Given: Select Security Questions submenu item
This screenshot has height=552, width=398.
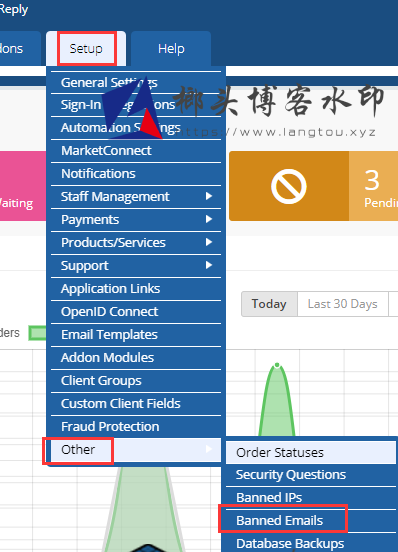Looking at the screenshot, I should [x=311, y=475].
